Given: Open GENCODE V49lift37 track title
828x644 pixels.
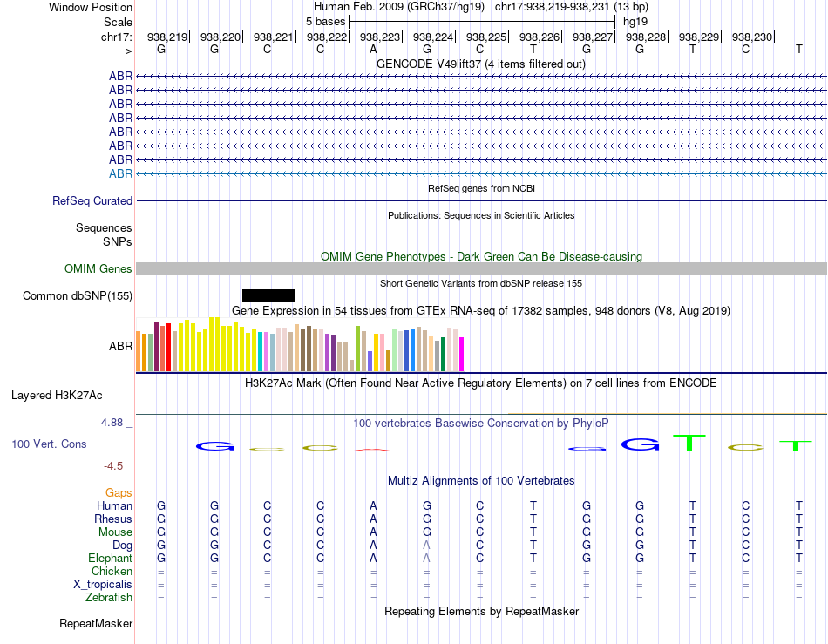Looking at the screenshot, I should (x=480, y=64).
